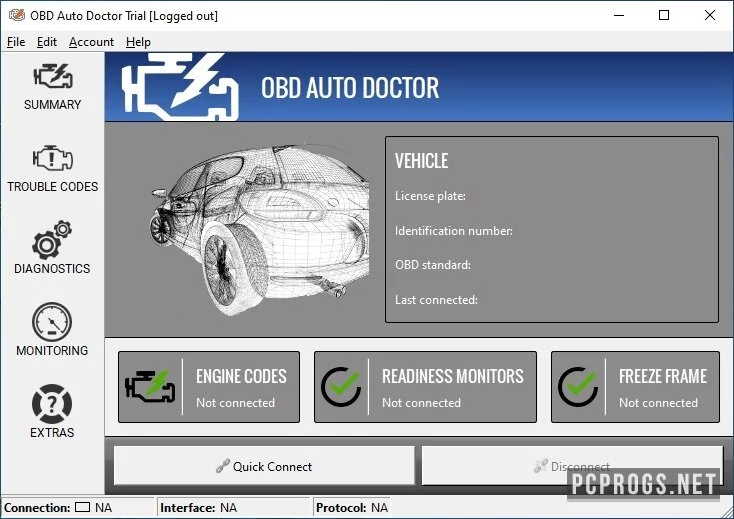
Task: Click Not connected under Readiness Monitors
Action: pyautogui.click(x=421, y=402)
